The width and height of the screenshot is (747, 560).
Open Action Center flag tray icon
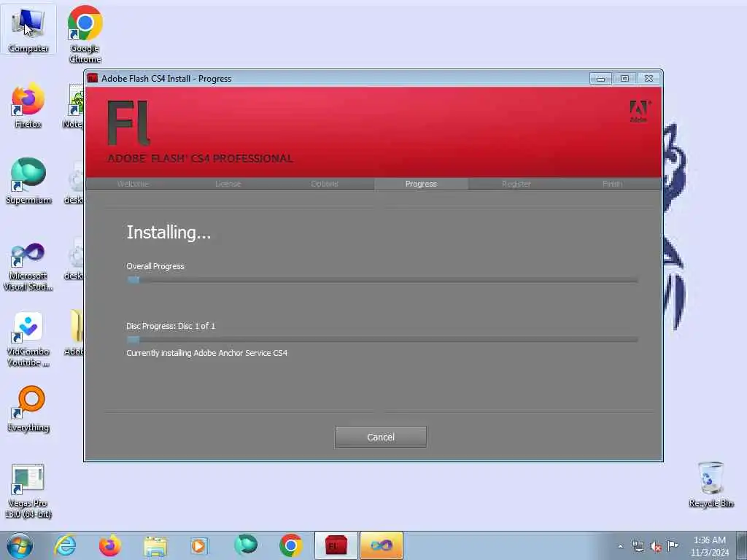(673, 546)
